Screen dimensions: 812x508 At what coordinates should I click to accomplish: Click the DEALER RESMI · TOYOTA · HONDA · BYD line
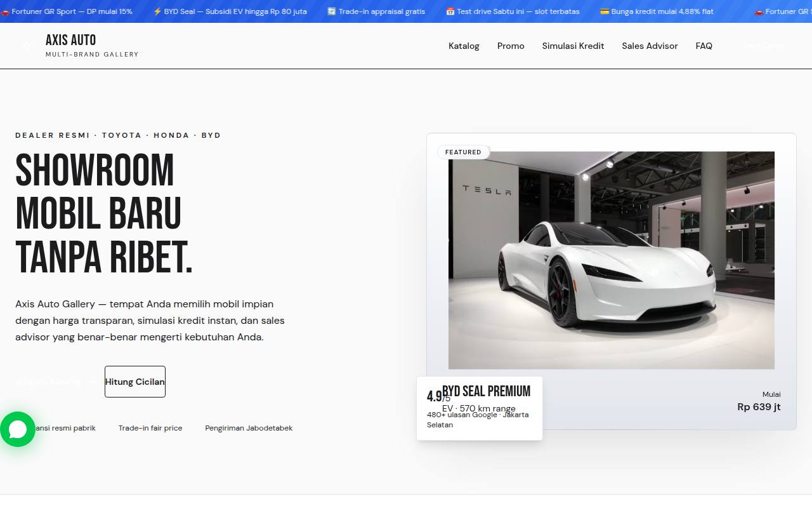[x=118, y=135]
